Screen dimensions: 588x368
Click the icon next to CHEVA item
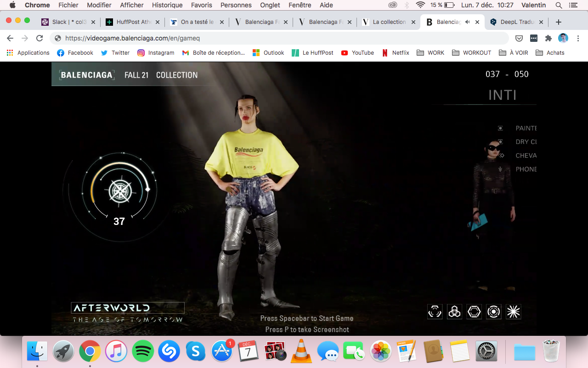[x=501, y=155]
